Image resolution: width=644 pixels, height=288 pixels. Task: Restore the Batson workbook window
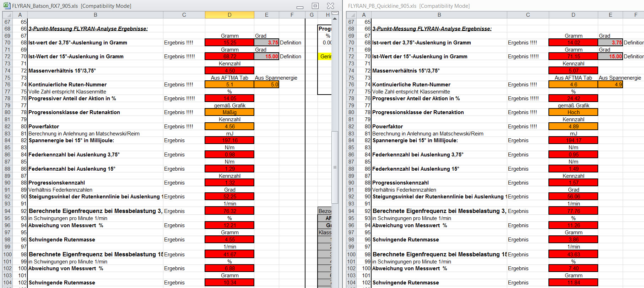(315, 6)
